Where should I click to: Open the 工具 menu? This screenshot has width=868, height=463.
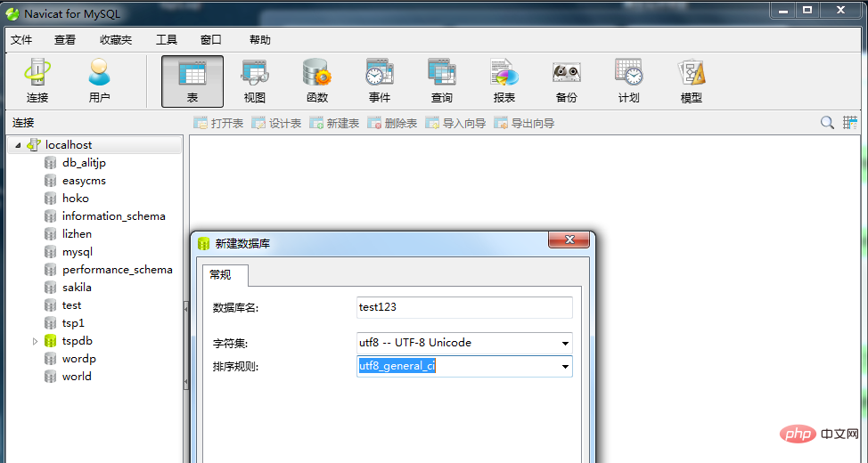pyautogui.click(x=166, y=40)
